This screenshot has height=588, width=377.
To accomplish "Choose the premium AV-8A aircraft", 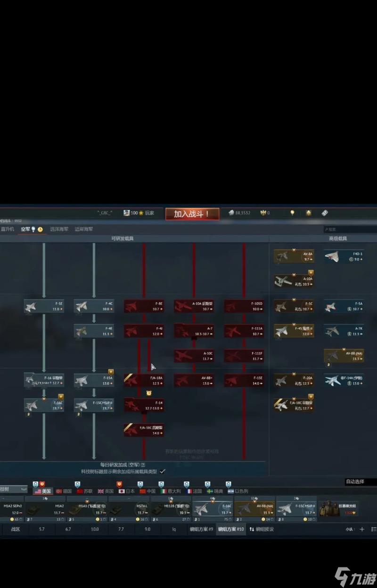I will 294,256.
